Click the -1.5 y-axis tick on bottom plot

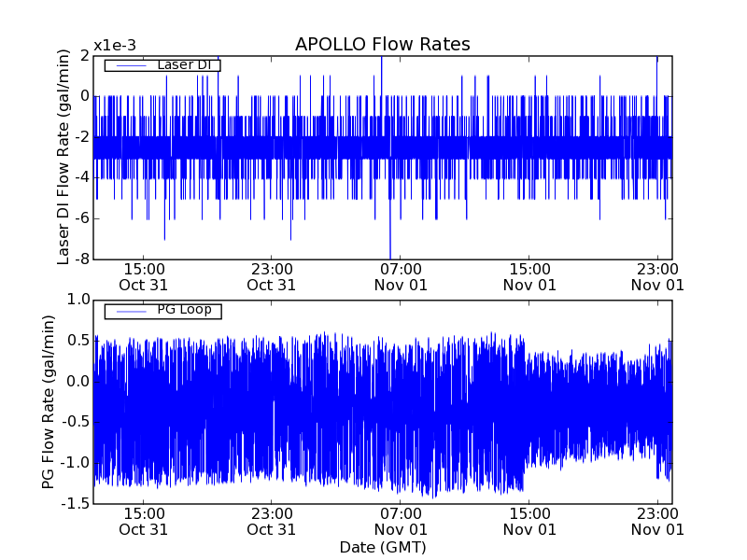76,504
